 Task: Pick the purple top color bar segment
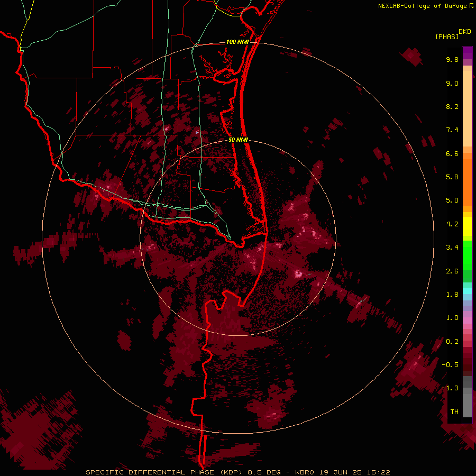tap(467, 53)
